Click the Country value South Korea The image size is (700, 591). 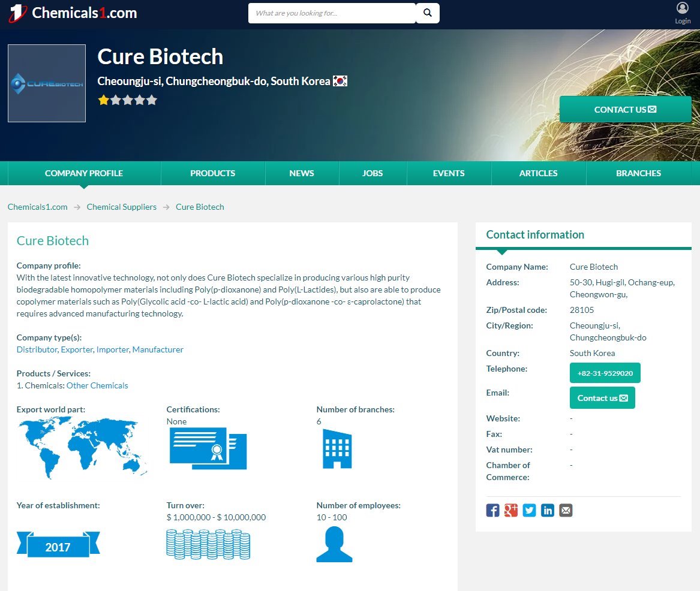[593, 353]
